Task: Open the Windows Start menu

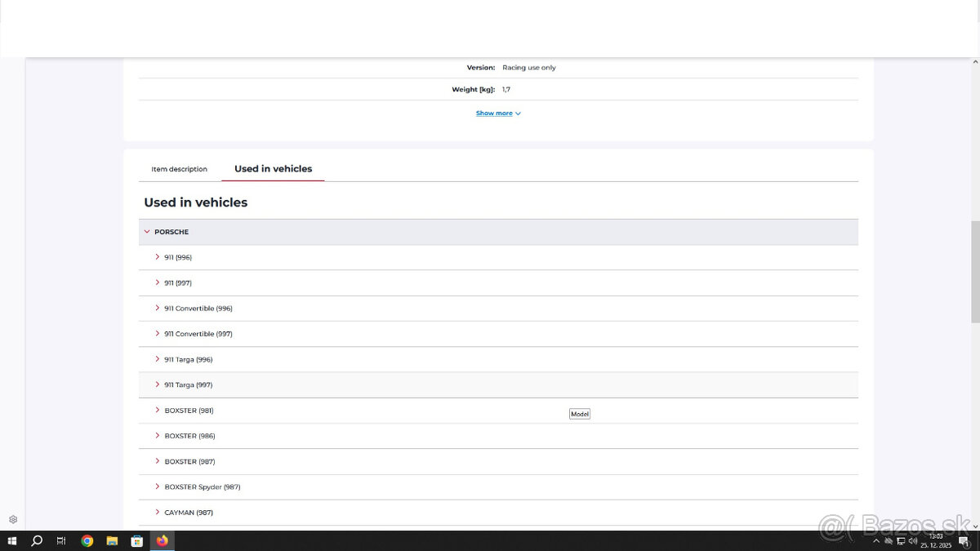Action: 12,540
